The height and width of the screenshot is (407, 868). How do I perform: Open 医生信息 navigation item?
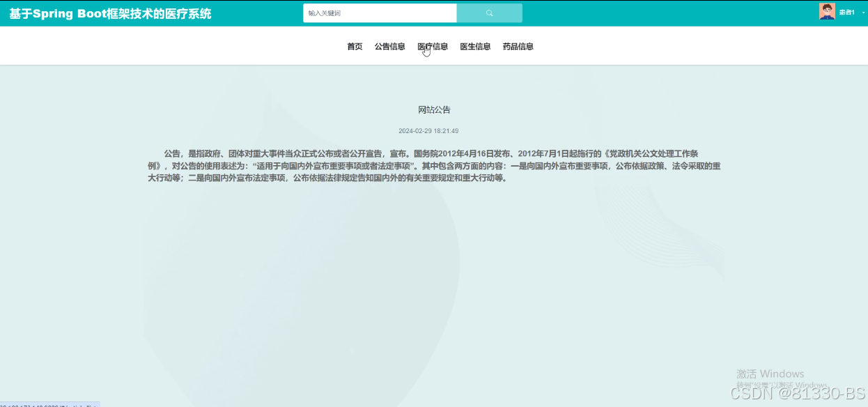[x=475, y=47]
